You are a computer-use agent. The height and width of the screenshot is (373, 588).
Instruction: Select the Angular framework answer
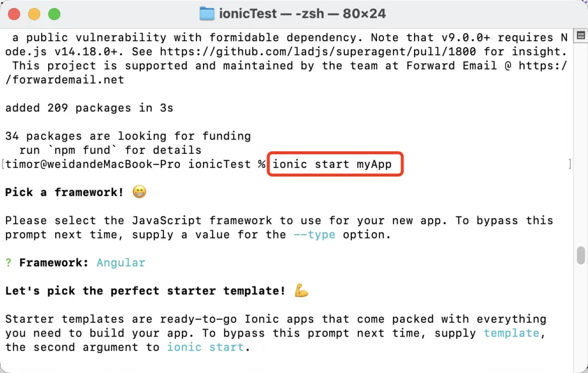(x=120, y=263)
